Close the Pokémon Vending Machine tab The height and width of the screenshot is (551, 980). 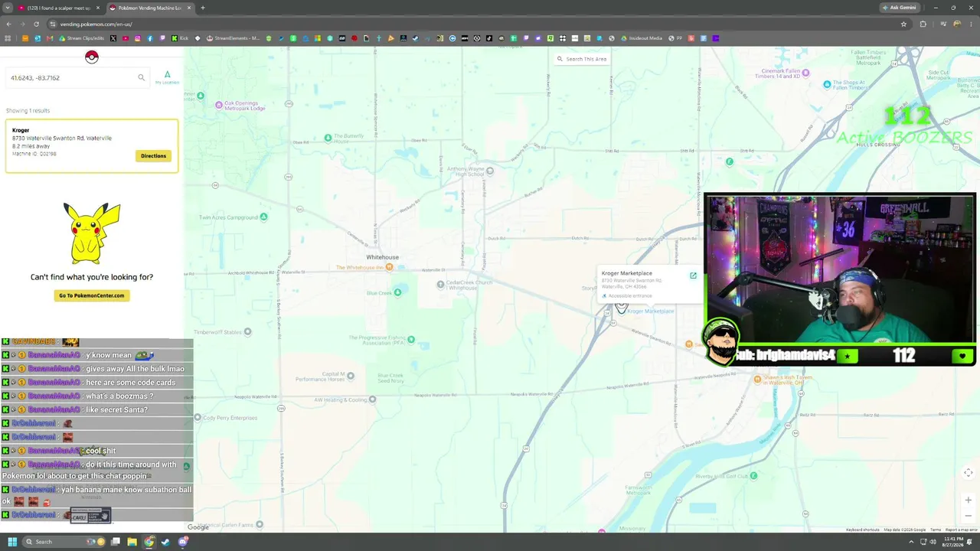[x=188, y=8]
